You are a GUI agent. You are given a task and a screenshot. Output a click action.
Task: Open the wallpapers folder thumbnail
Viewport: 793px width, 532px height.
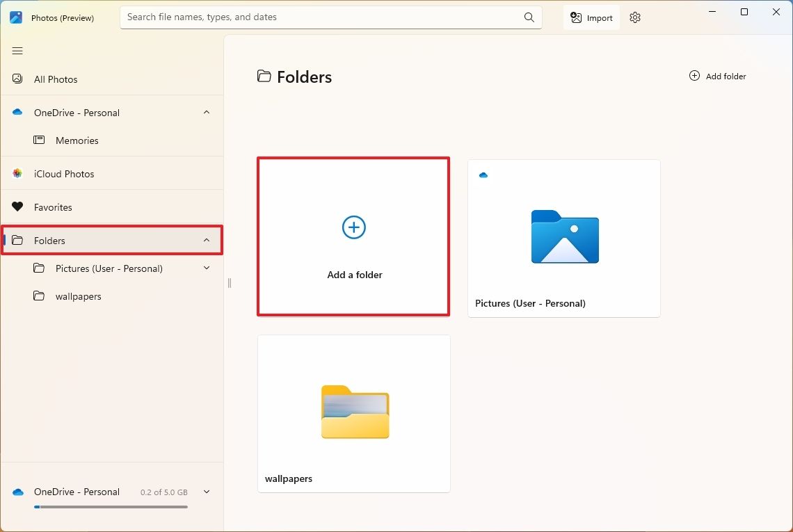click(x=353, y=412)
